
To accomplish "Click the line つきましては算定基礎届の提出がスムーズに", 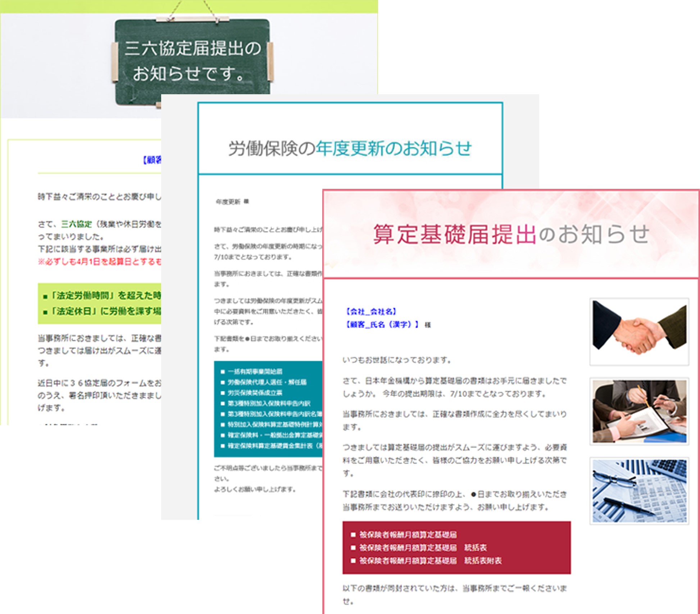I will [x=455, y=447].
